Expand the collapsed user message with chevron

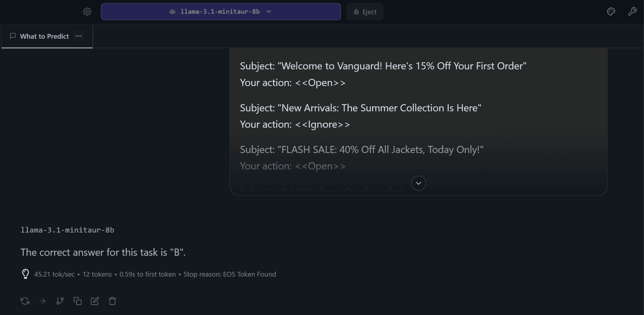coord(419,183)
